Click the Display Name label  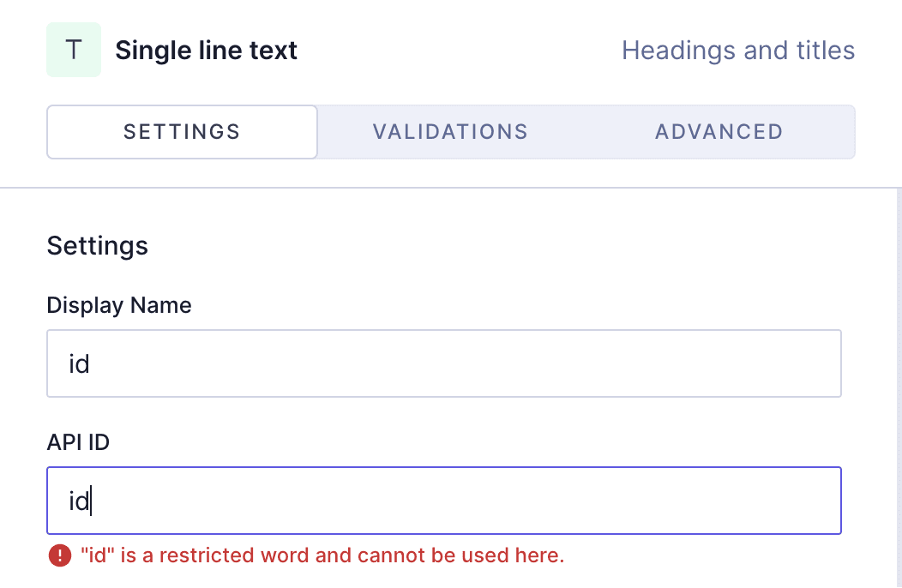coord(119,305)
